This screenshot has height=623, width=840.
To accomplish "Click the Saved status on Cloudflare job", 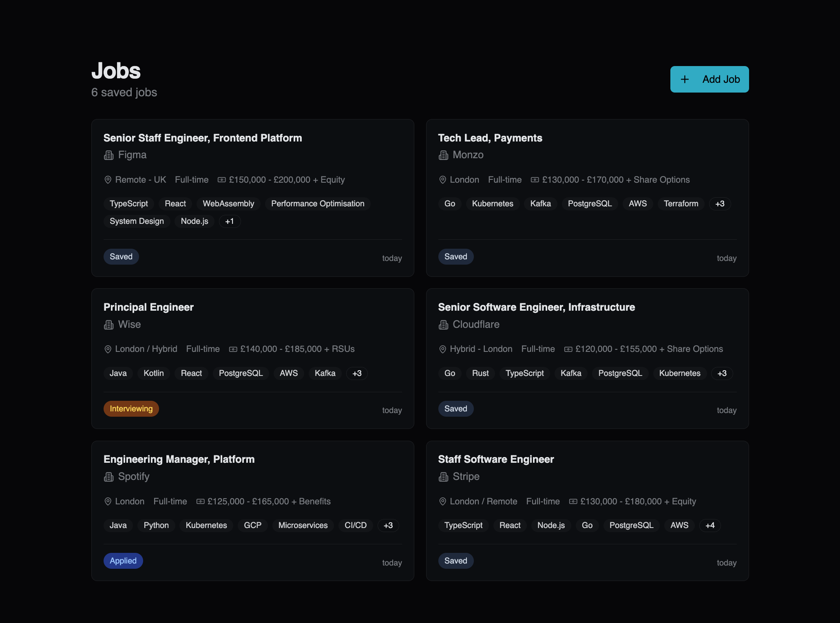I will [456, 409].
